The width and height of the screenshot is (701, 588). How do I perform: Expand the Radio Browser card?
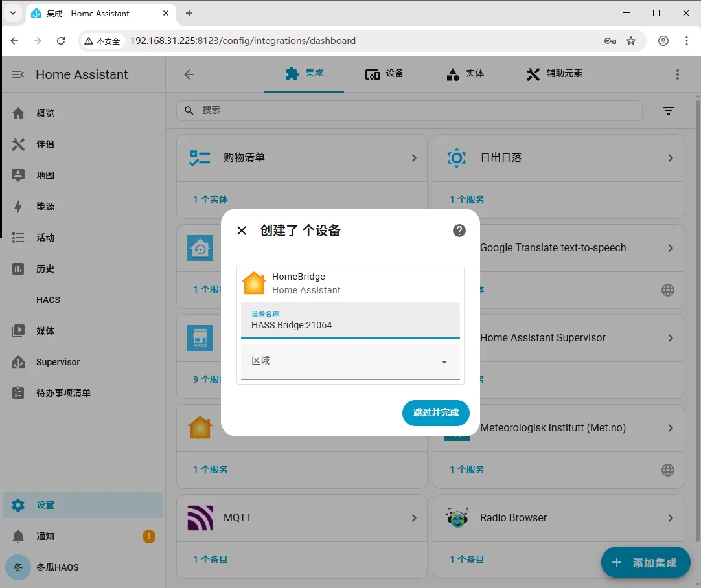[x=671, y=518]
